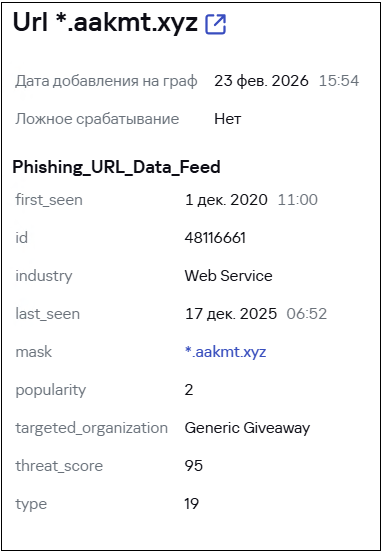382x554 pixels.
Task: Select the mask field label
Action: pos(34,352)
